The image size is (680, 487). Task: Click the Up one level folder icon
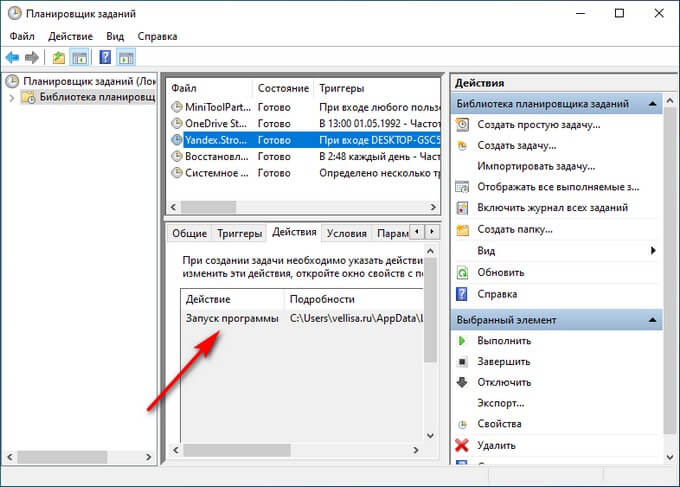click(59, 57)
